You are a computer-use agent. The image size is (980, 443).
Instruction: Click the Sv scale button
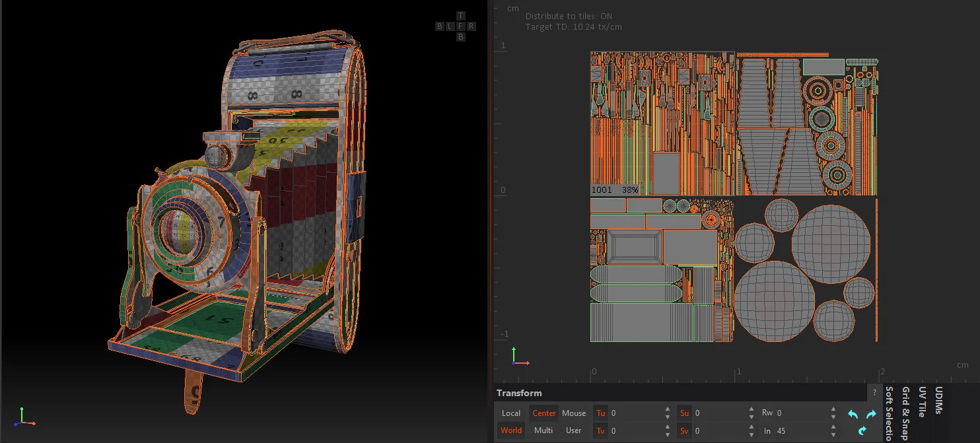click(684, 430)
